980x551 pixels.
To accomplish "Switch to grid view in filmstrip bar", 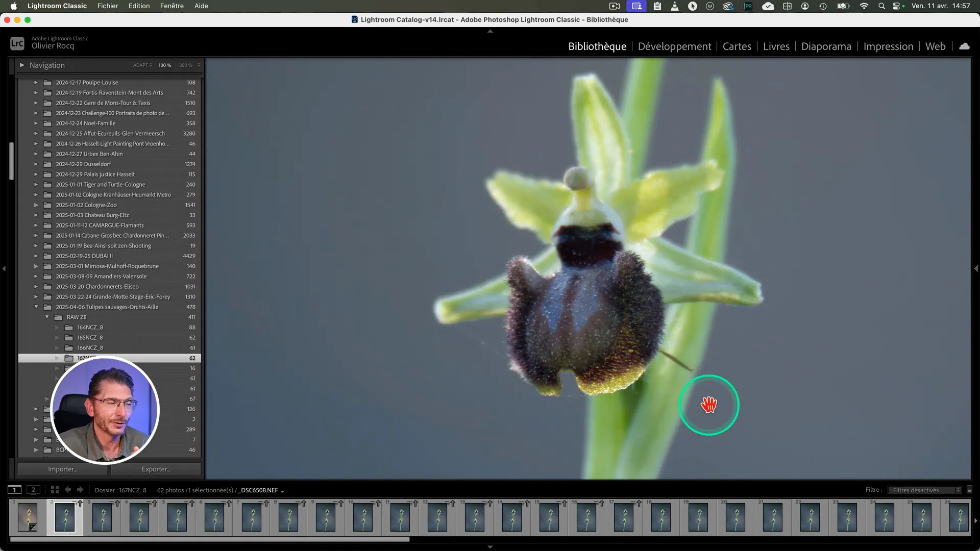I will pos(55,490).
